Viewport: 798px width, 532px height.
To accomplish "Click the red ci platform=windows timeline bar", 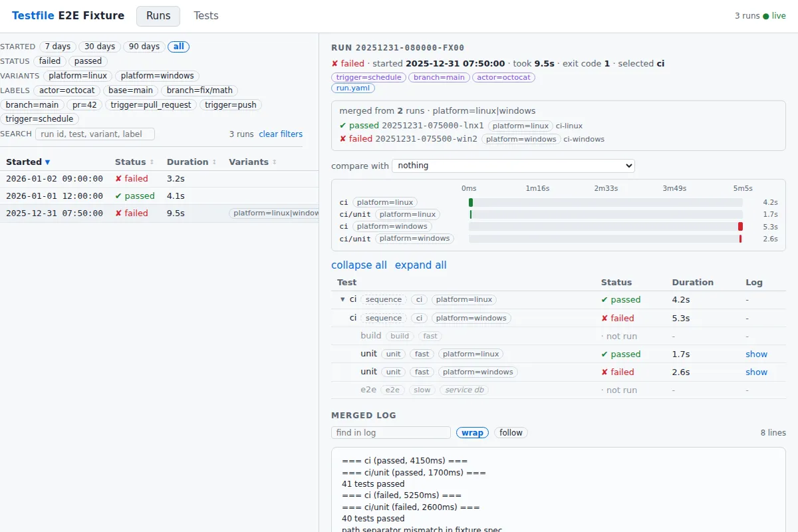I will pyautogui.click(x=740, y=226).
